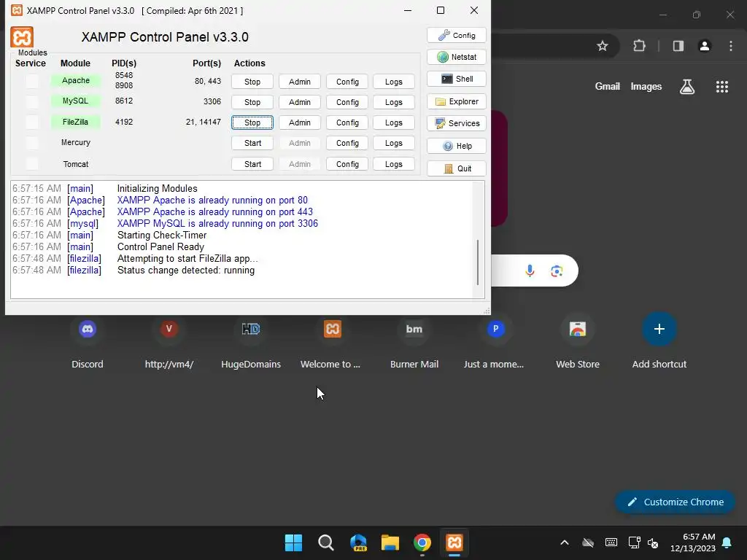
Task: Open Microsoft Edge Preview on taskbar
Action: [x=358, y=542]
